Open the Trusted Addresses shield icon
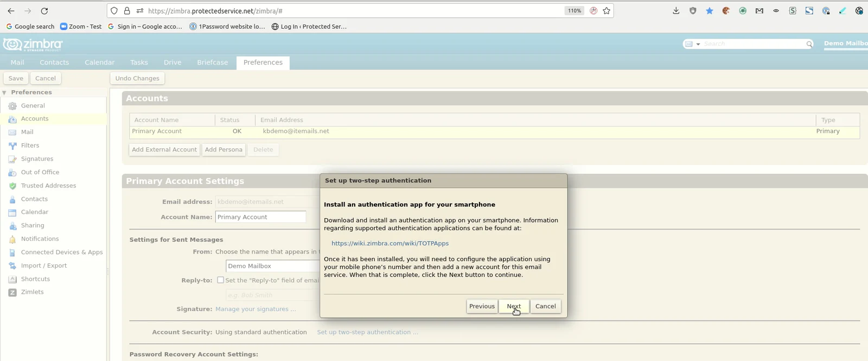The height and width of the screenshot is (361, 868). click(12, 186)
